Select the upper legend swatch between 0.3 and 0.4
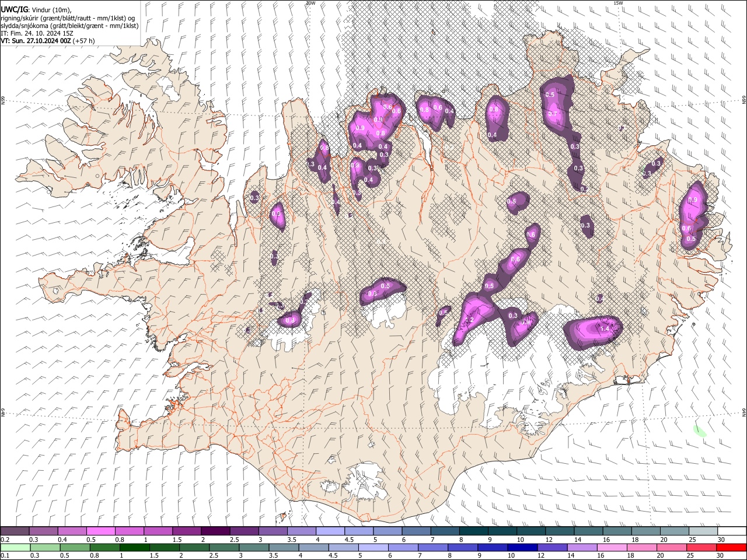747x560 pixels. point(44,531)
